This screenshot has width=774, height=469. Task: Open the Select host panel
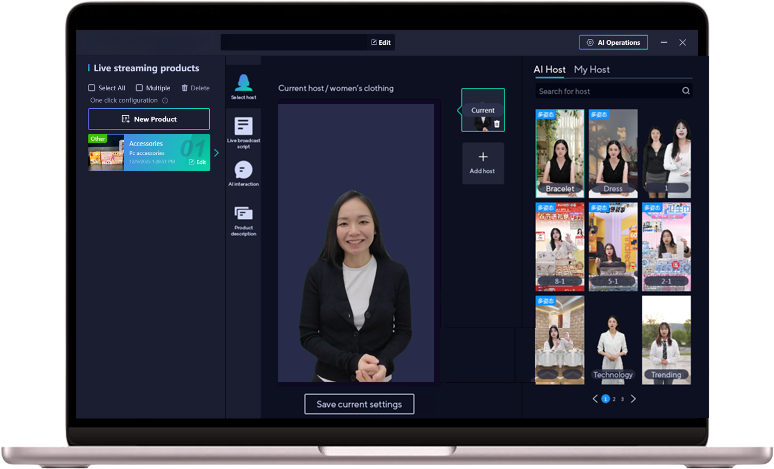243,86
